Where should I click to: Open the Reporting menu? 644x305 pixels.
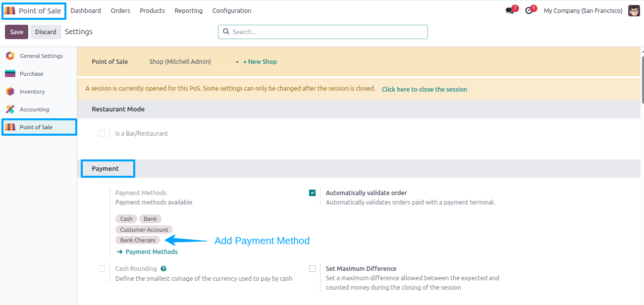(188, 11)
